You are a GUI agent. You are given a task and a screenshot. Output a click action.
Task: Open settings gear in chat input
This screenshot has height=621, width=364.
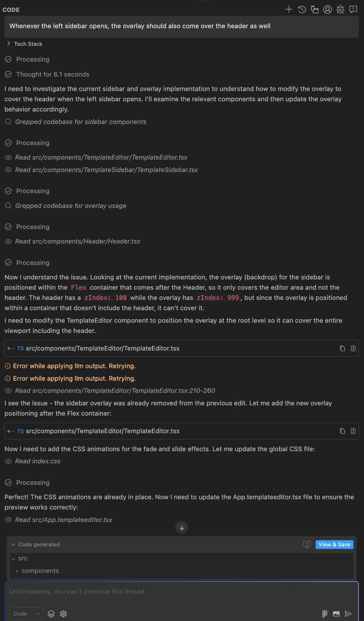tap(63, 614)
